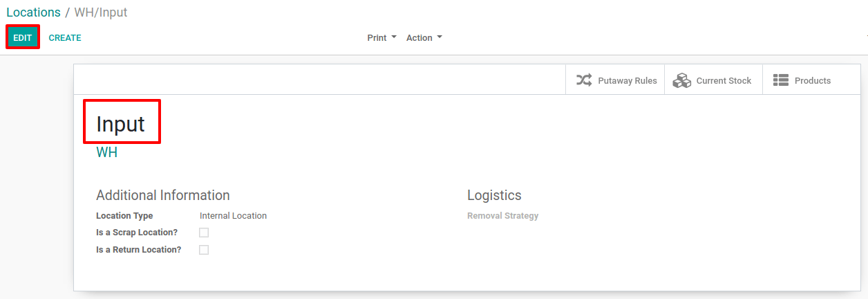Expand the Action dropdown menu
Screen dimensions: 868x299
point(424,38)
